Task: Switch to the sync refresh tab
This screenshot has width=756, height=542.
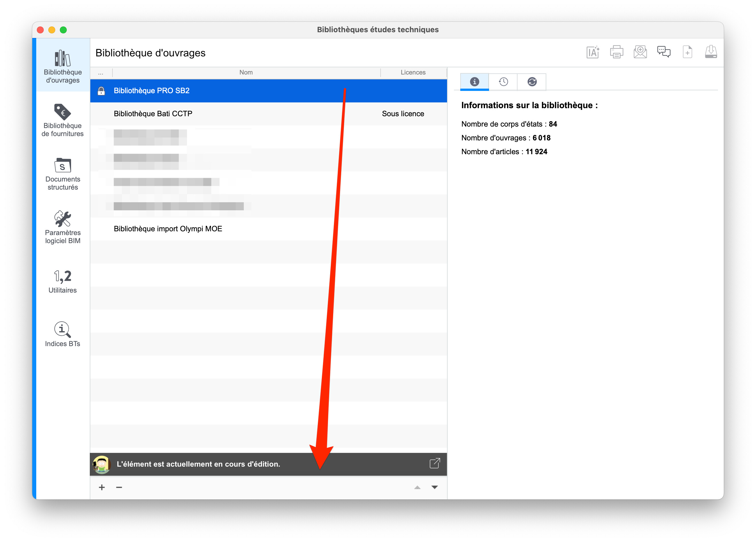Action: click(x=532, y=82)
